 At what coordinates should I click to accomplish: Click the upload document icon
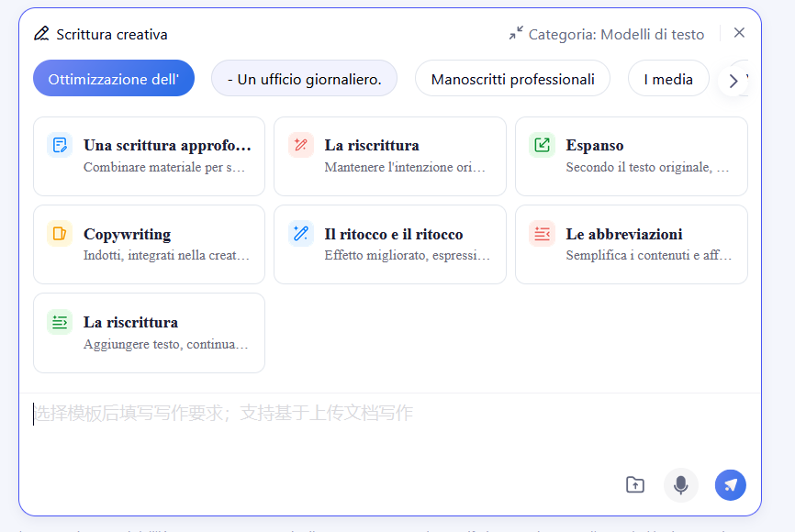(x=634, y=484)
